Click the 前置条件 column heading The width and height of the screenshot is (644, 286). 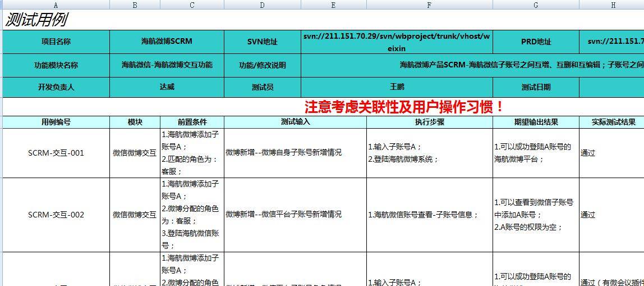(192, 122)
